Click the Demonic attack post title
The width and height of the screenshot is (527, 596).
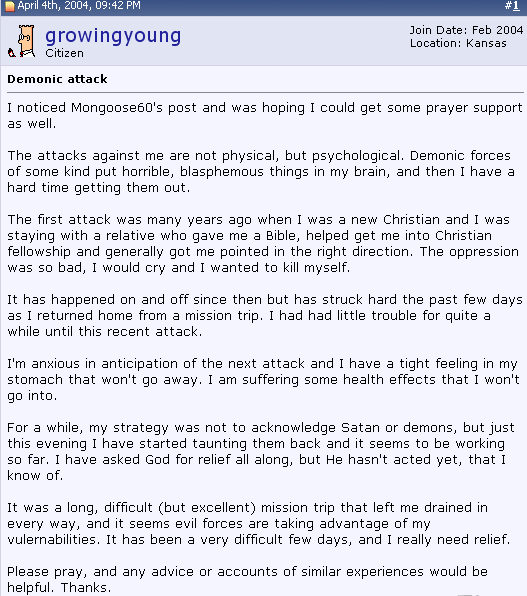[57, 79]
